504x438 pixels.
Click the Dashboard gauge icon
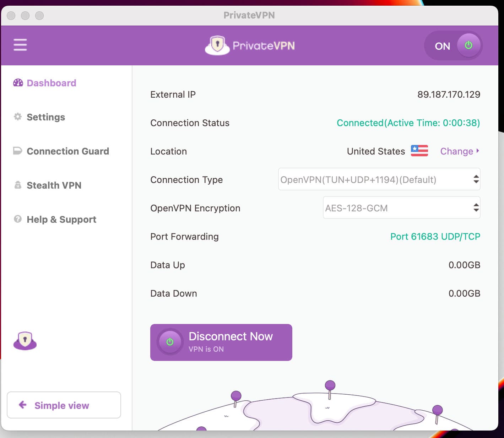18,83
